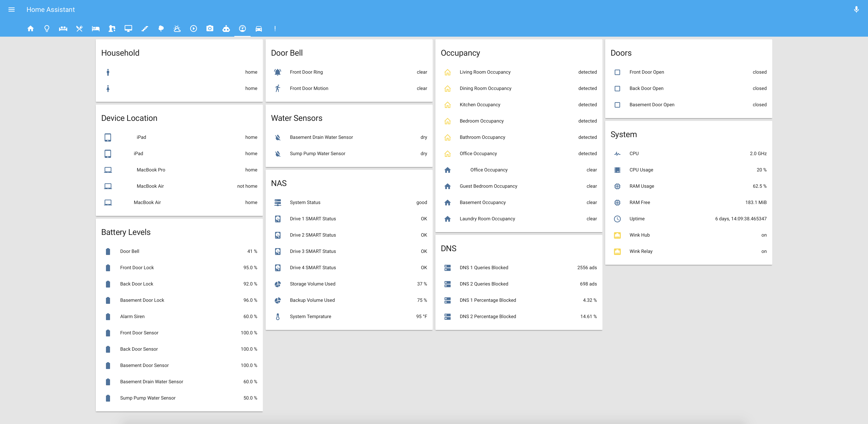
Task: Go to the robot automation tab
Action: point(226,29)
